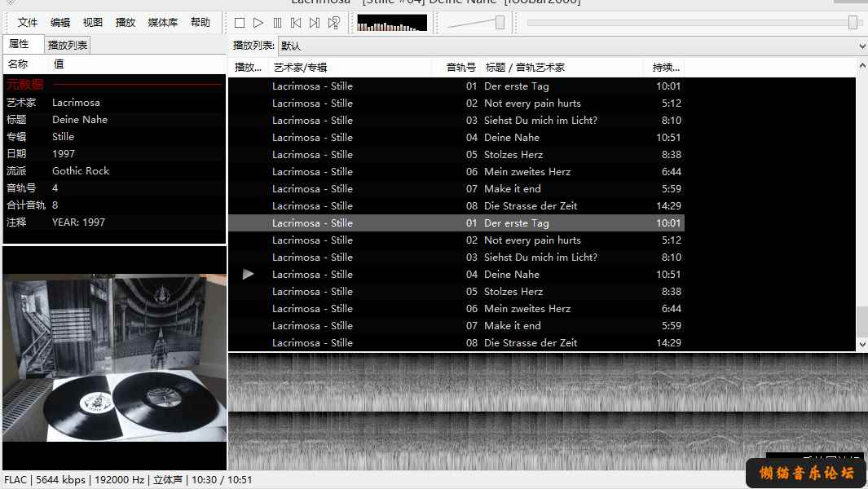
Task: Switch to the 播放列表 tab
Action: (x=67, y=46)
